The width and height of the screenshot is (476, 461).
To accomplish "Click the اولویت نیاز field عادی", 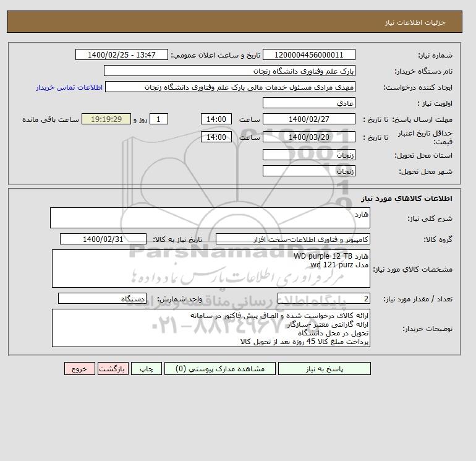I will click(308, 103).
